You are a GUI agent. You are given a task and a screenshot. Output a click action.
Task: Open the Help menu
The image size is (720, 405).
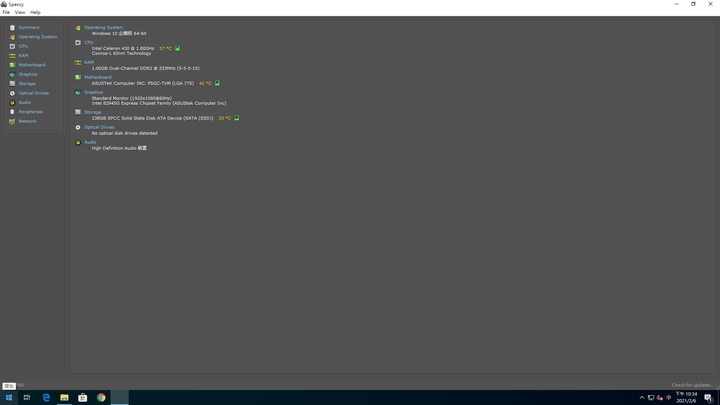pos(35,12)
